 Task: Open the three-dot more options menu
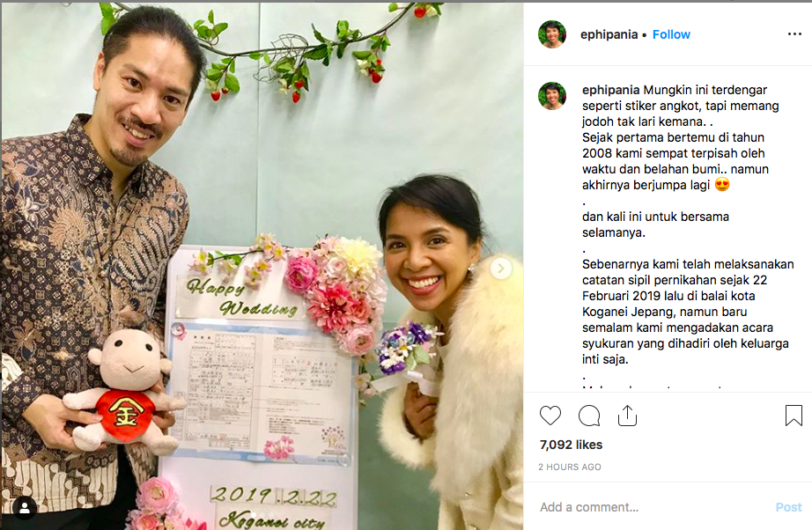tap(794, 34)
